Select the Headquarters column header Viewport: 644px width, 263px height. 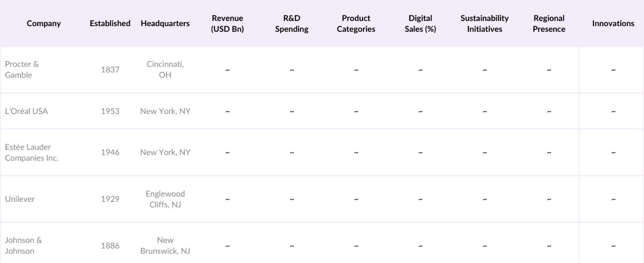[165, 23]
